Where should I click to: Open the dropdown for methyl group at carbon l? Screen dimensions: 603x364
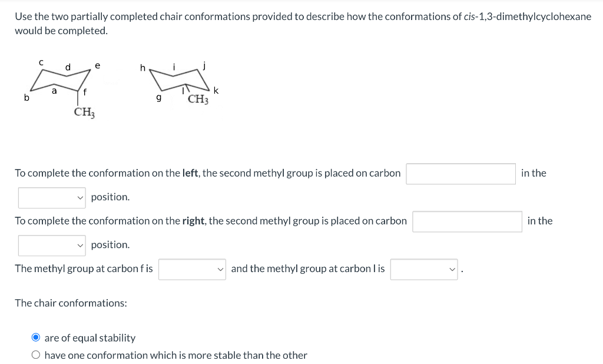coord(423,269)
